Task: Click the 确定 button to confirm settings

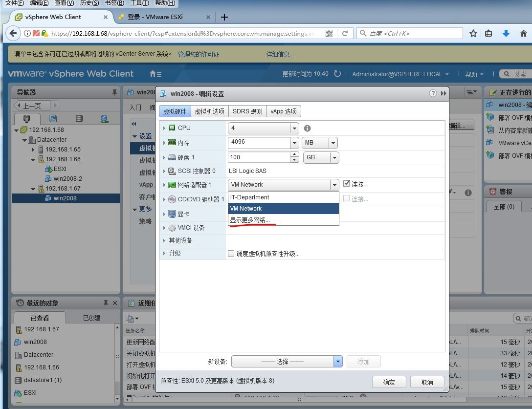Action: pos(389,382)
